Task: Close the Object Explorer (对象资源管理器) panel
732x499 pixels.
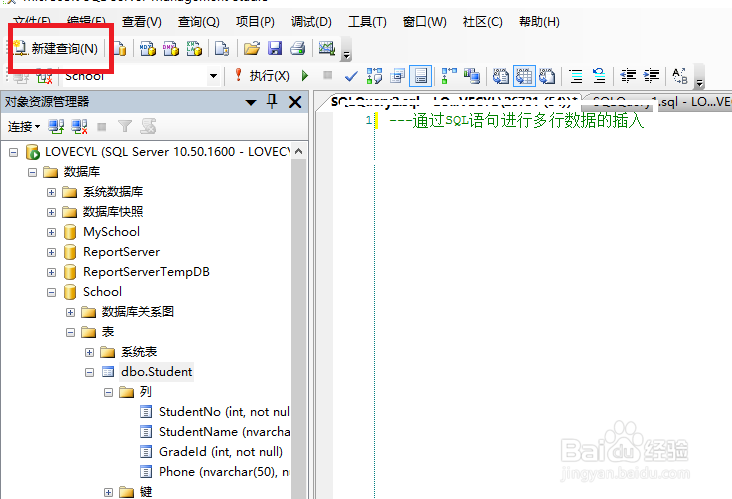Action: (295, 102)
